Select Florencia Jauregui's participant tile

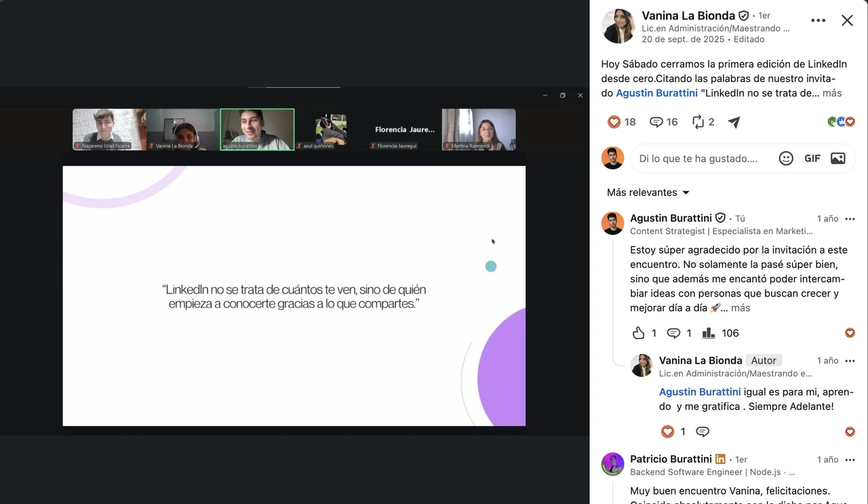(405, 130)
